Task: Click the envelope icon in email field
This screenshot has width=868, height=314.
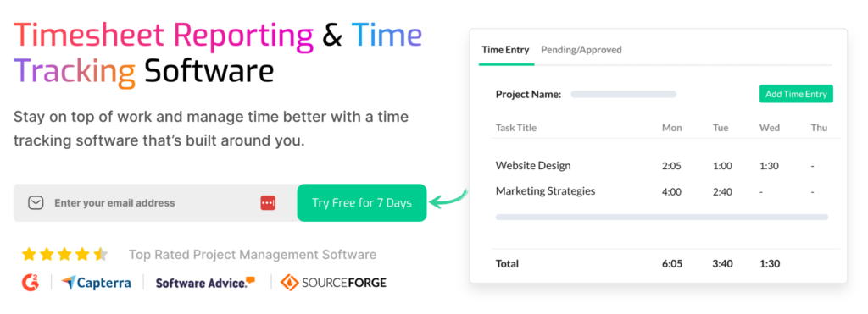Action: point(36,203)
